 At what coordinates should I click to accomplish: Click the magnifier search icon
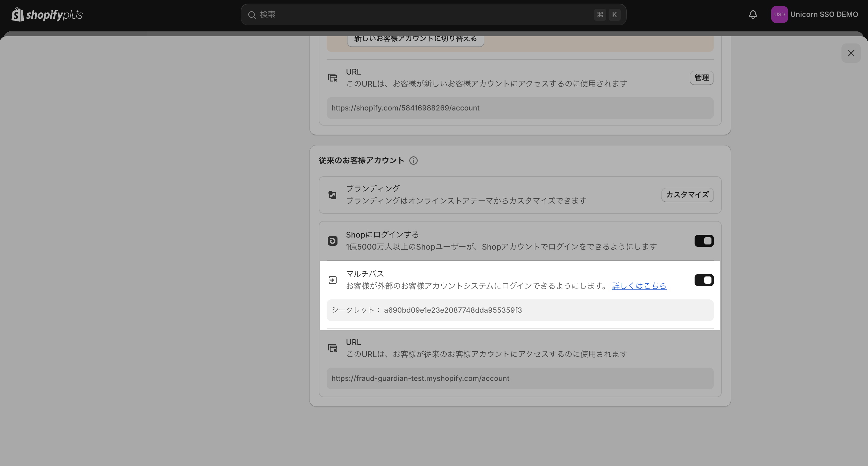[x=252, y=15]
